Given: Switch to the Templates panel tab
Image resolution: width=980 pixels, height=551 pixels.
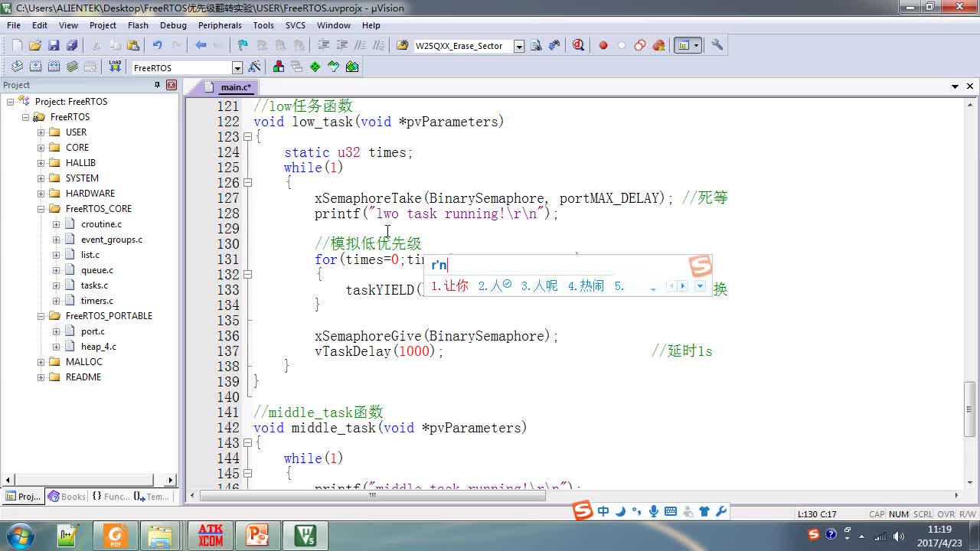Looking at the screenshot, I should (x=152, y=497).
